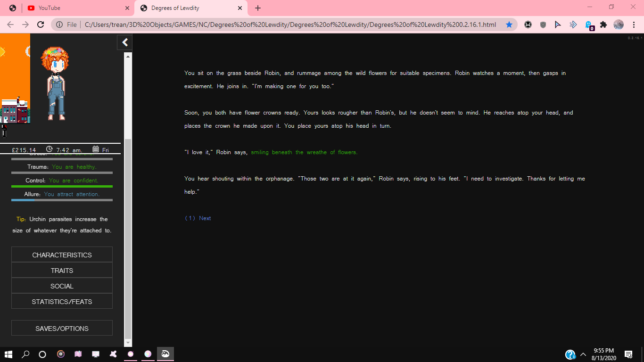
Task: Open the TRAITS menu
Action: (x=62, y=271)
